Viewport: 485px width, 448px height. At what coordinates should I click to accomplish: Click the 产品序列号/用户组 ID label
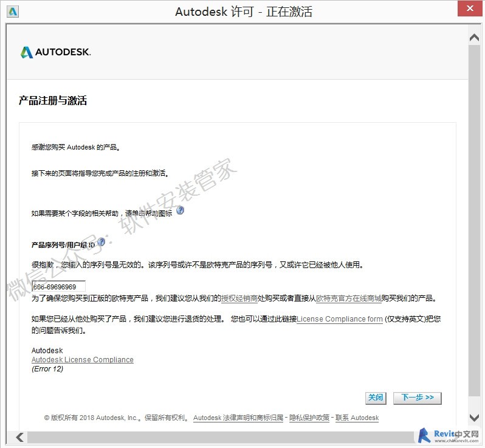(63, 245)
